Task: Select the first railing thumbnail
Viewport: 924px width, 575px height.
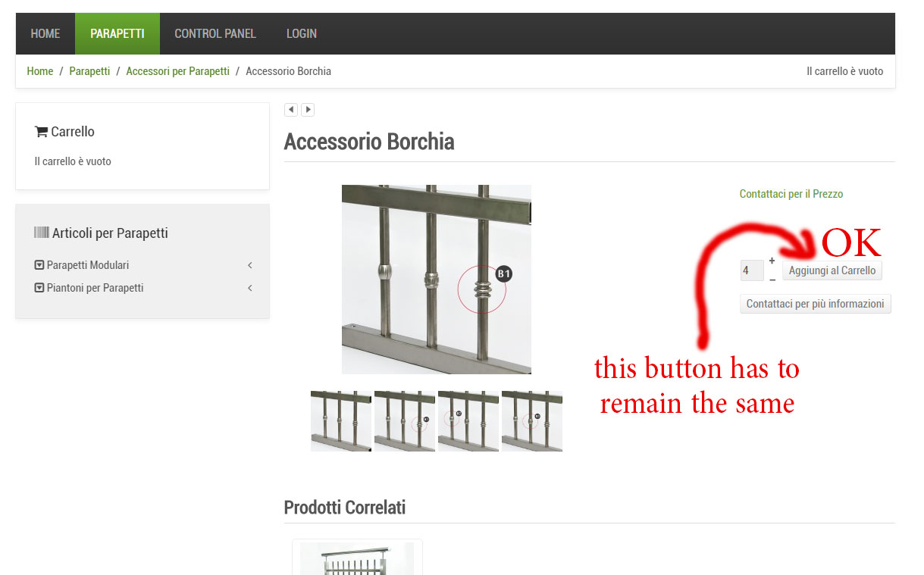Action: click(341, 421)
